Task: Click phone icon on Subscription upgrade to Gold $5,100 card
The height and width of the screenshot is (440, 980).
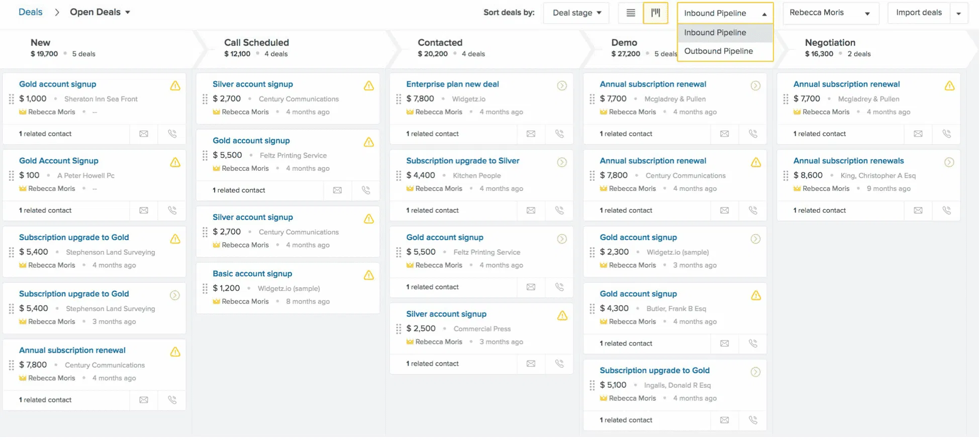Action: [753, 420]
